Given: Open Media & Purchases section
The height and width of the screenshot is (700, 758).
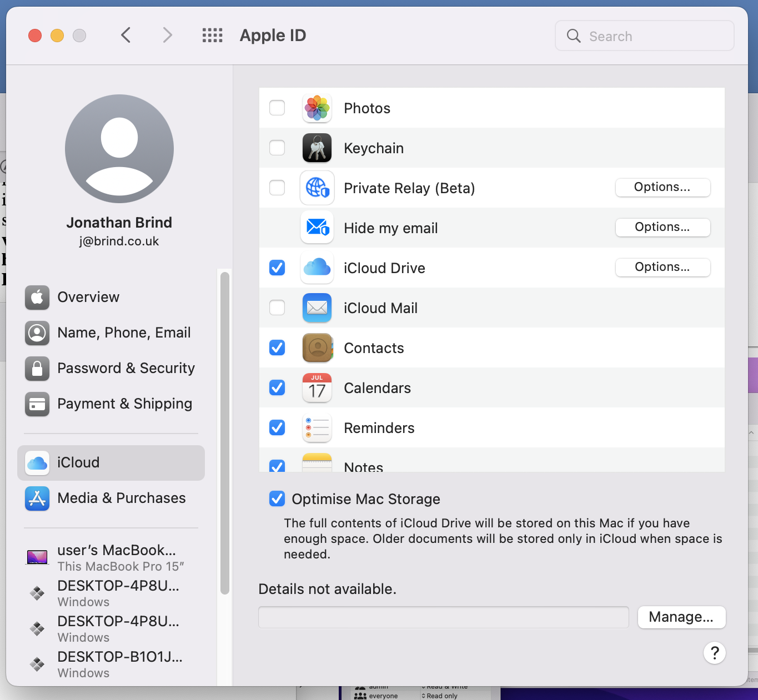Looking at the screenshot, I should point(111,498).
